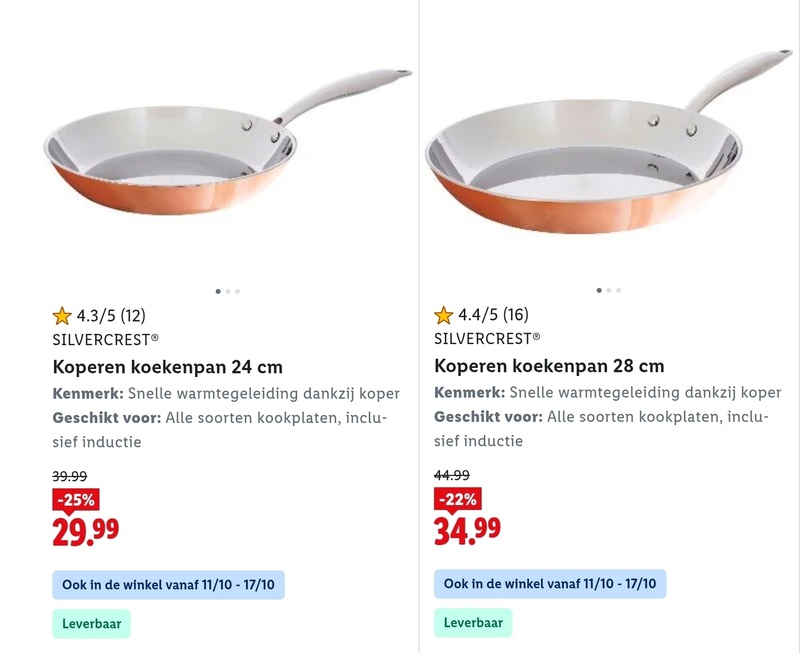Click the in-store availability badge for 28 cm pan

tap(550, 584)
